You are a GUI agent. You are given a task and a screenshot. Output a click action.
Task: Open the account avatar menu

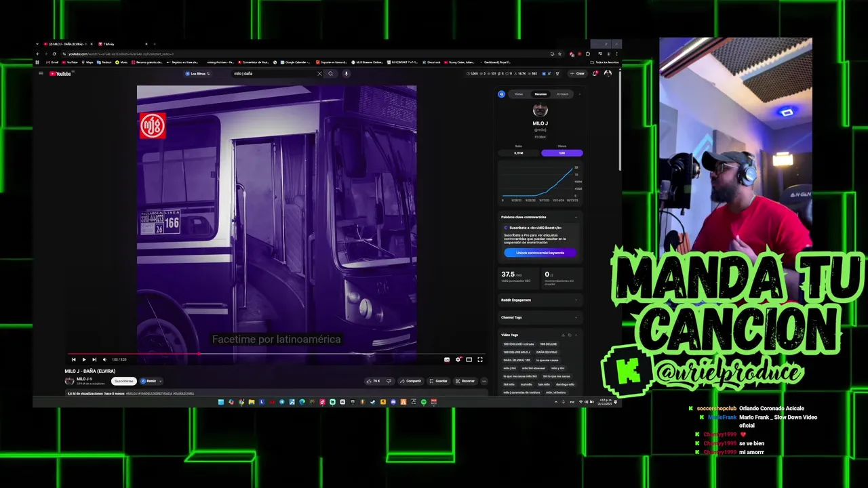coord(608,73)
